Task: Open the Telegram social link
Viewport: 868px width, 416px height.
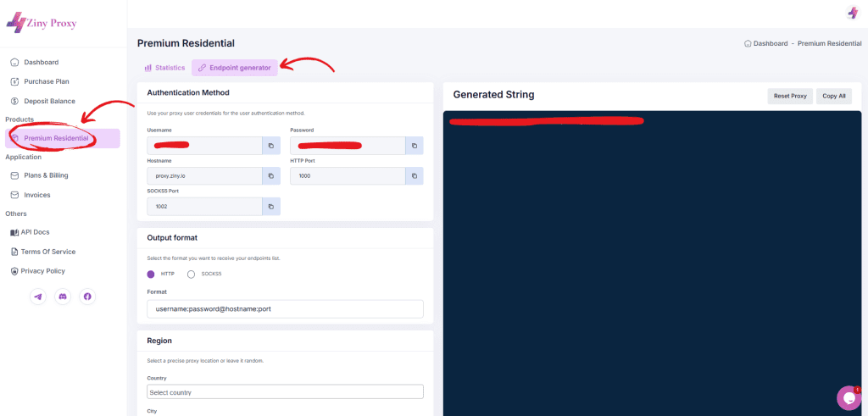Action: 37,297
